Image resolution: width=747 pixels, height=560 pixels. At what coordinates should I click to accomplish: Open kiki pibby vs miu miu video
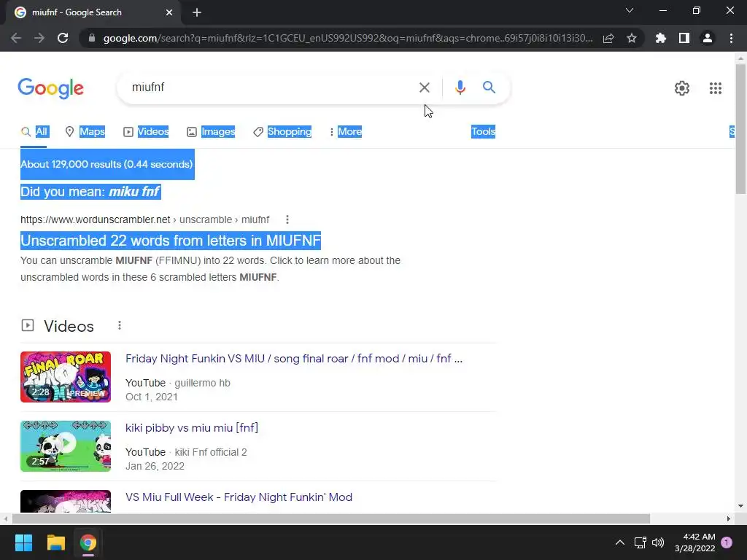[x=192, y=427]
